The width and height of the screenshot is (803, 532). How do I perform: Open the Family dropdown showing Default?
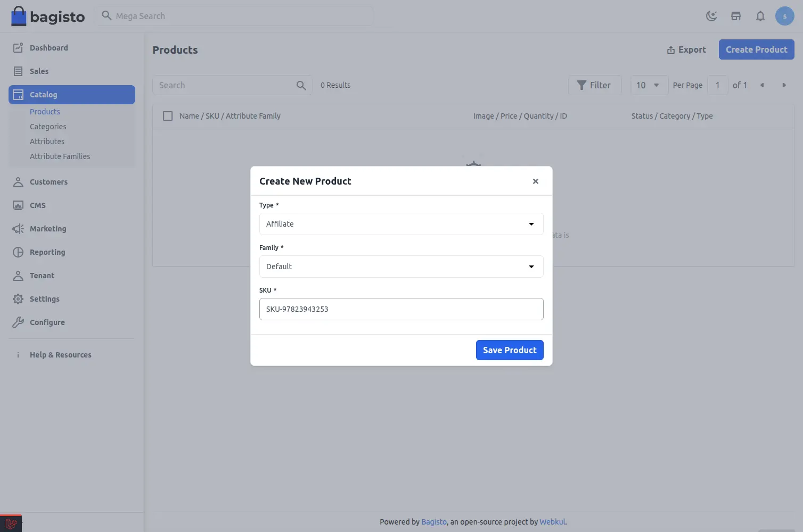[401, 267]
